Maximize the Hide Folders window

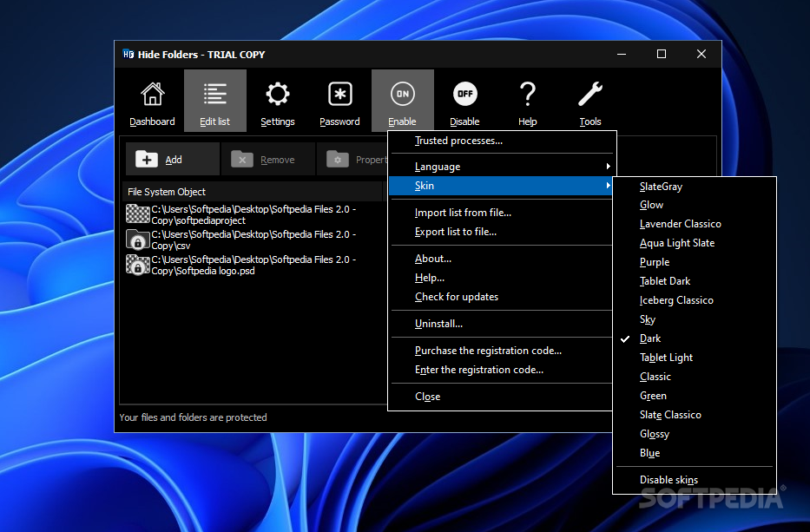click(x=662, y=54)
